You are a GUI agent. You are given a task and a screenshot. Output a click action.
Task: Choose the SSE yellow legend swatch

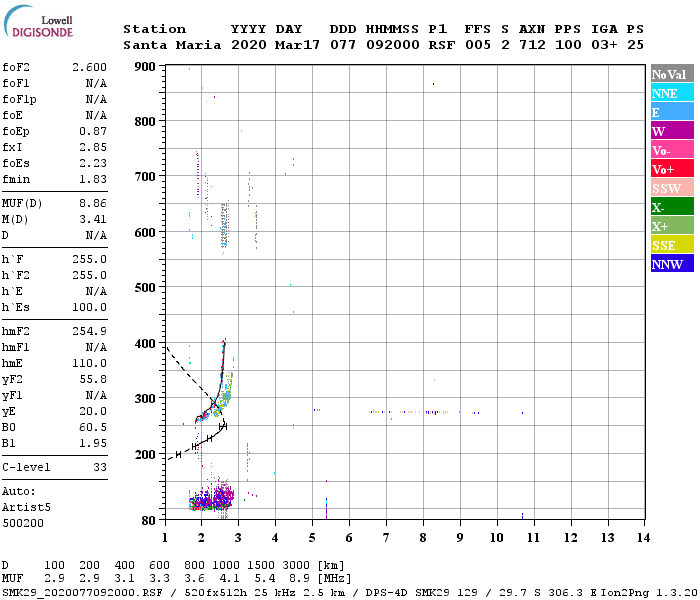pyautogui.click(x=672, y=245)
